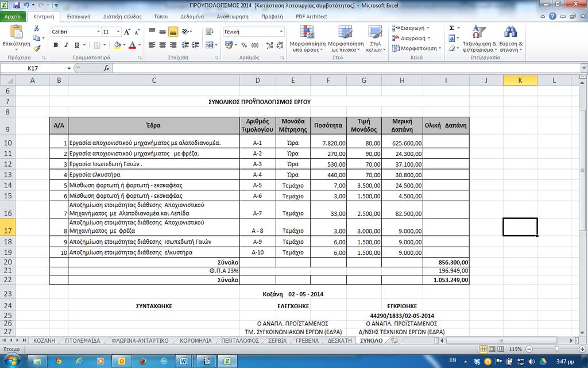Viewport: 588px width, 368px height.
Task: Toggle Underline formatting
Action: [x=76, y=45]
